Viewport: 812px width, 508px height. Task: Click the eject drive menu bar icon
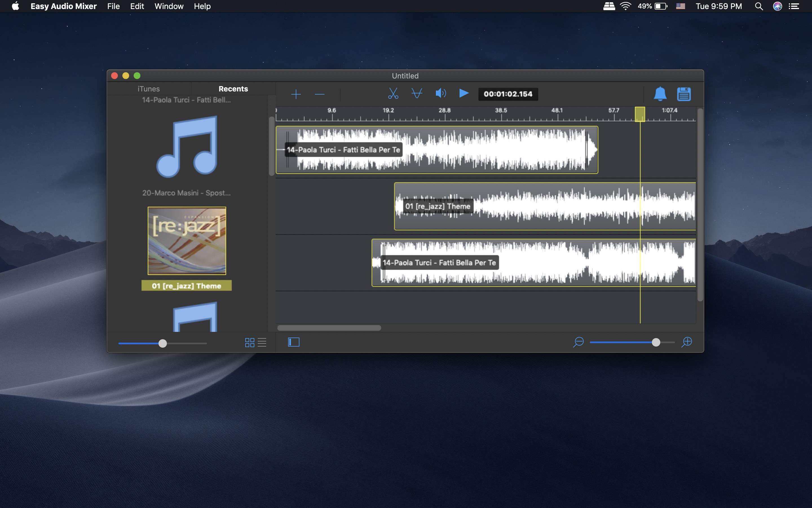pos(609,6)
